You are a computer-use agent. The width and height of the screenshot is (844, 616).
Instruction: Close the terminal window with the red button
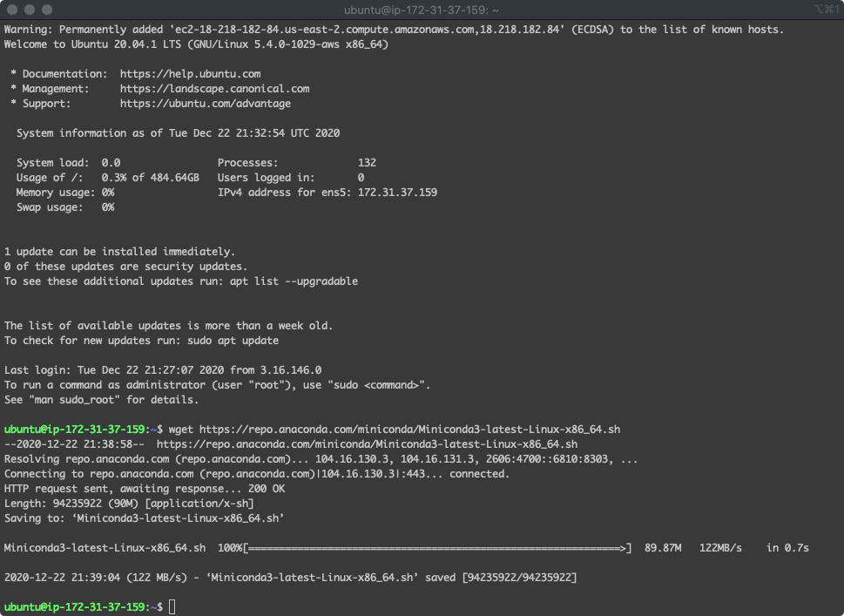click(12, 10)
